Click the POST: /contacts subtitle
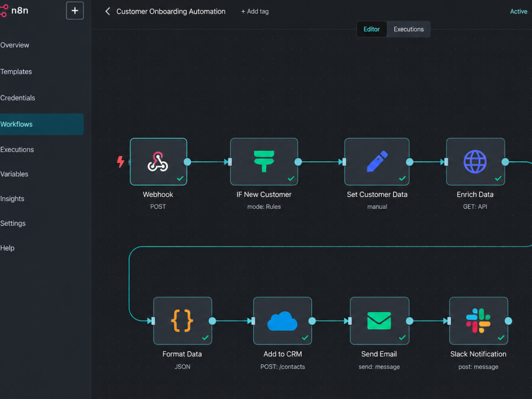The height and width of the screenshot is (399, 532). [x=282, y=367]
